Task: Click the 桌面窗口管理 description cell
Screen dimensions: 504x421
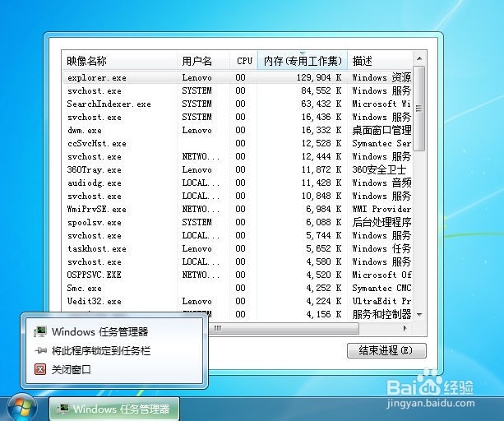Action: [381, 130]
